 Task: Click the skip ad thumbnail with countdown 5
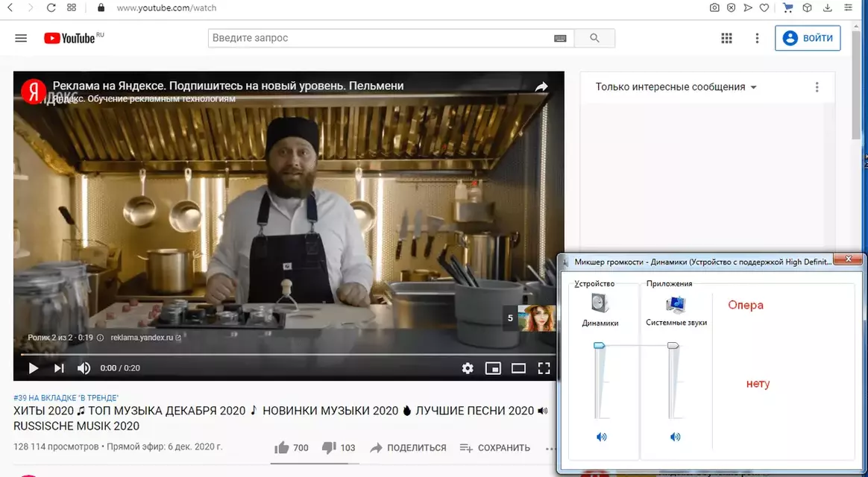tap(529, 318)
